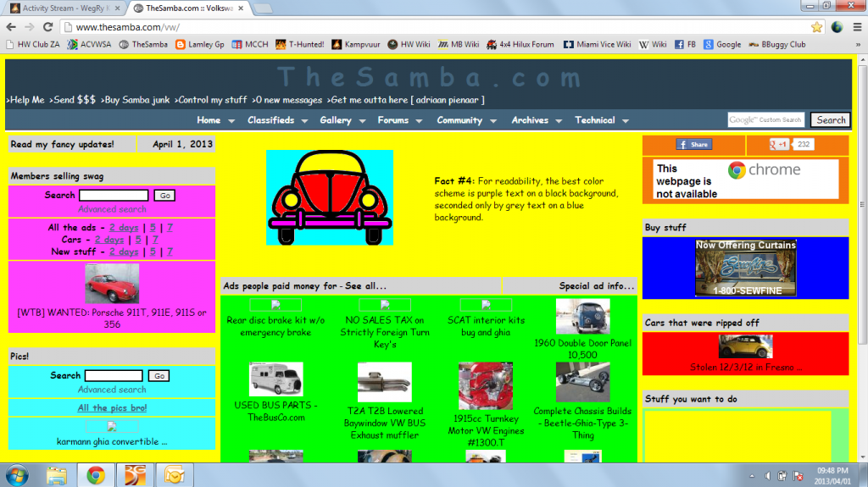Image resolution: width=868 pixels, height=487 pixels.
Task: Open the 'All the pics bro!' link
Action: tap(112, 408)
